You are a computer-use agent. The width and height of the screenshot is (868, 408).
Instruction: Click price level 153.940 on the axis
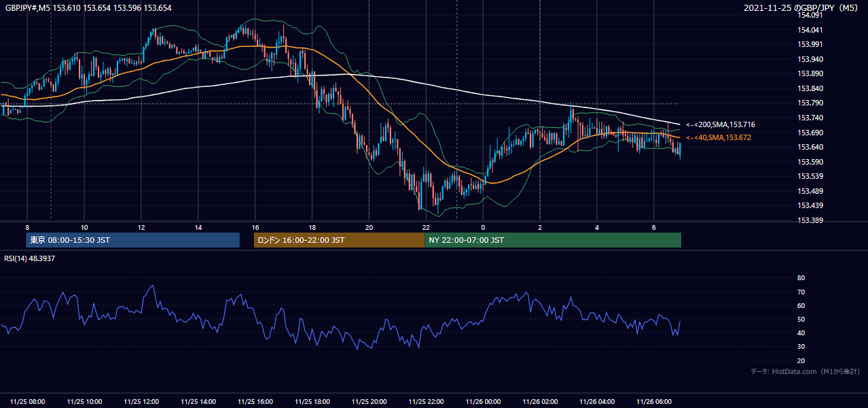[x=810, y=59]
